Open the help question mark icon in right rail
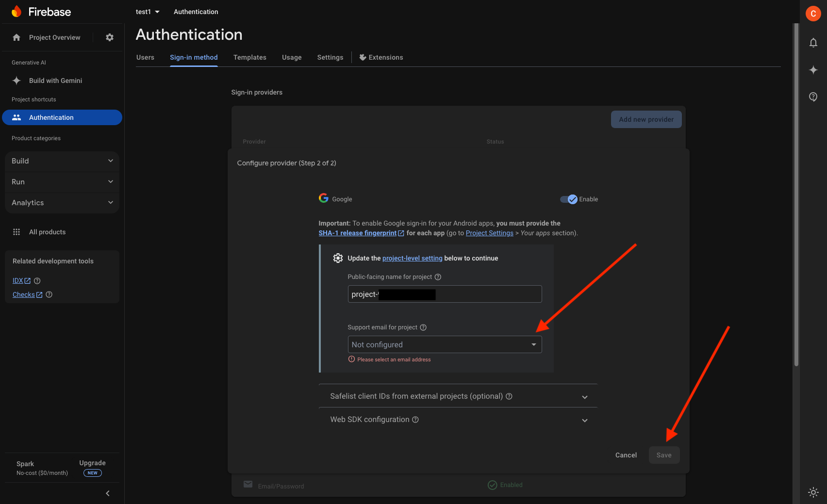The image size is (827, 504). [813, 97]
